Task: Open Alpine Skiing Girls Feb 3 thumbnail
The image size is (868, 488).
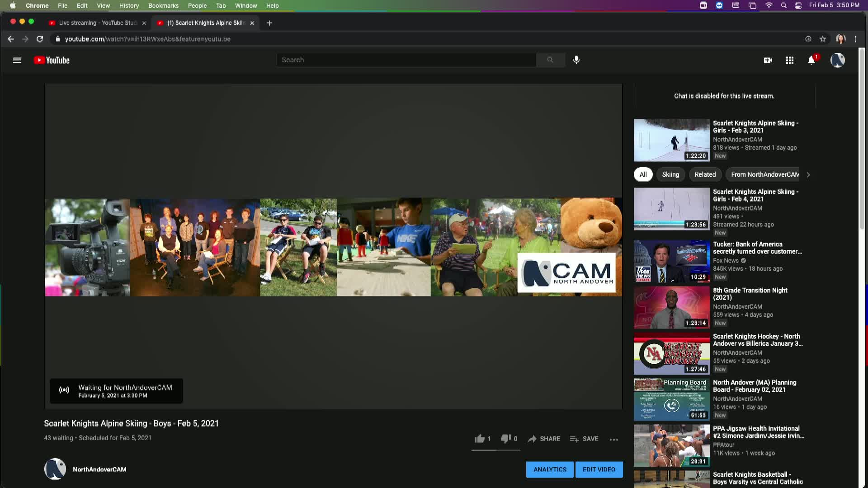Action: tap(671, 140)
